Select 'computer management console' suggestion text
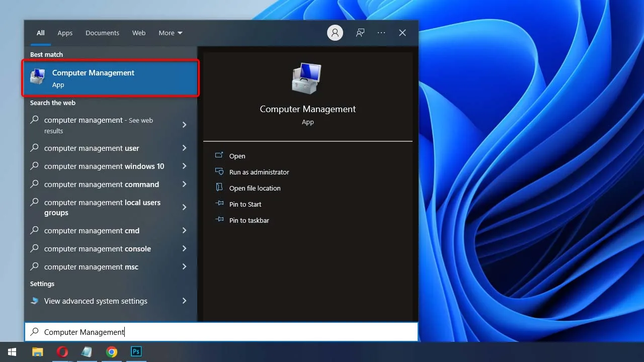Screen dimensions: 644x362 98,248
